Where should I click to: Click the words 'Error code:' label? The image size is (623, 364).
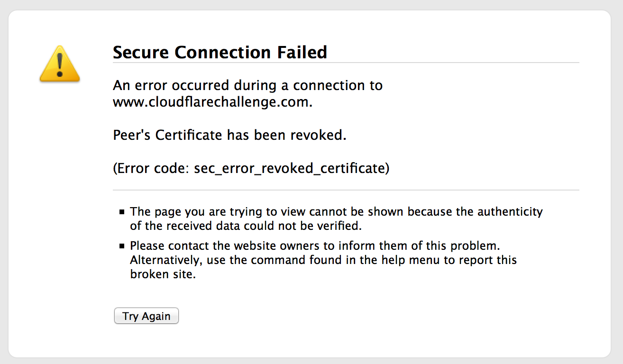click(x=152, y=168)
